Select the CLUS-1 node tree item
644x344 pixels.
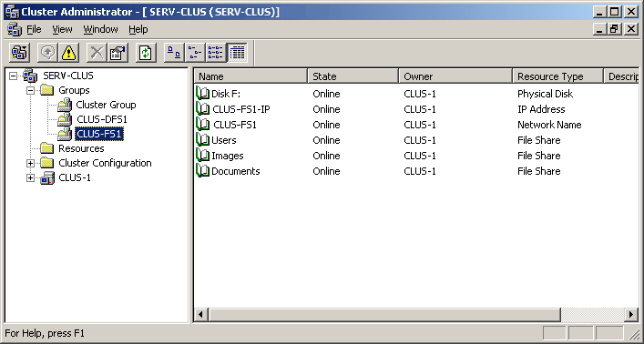click(x=75, y=177)
